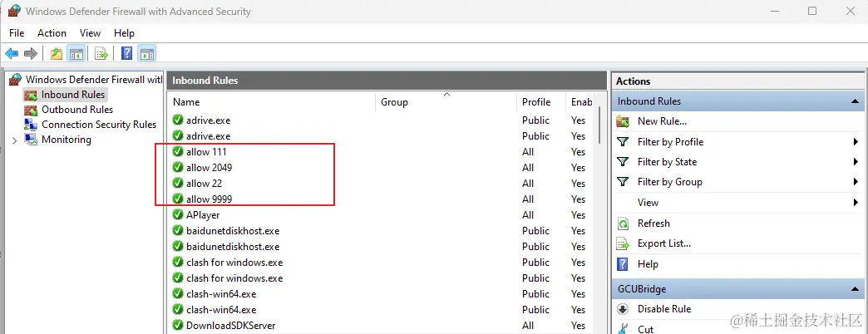The height and width of the screenshot is (334, 868).
Task: Select Inbound Rules label in the tree
Action: pyautogui.click(x=73, y=95)
